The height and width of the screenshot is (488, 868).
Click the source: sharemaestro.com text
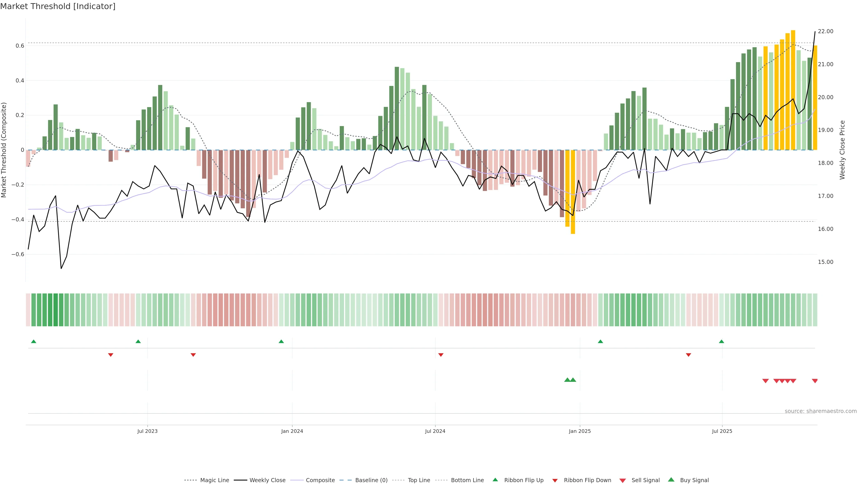point(821,411)
